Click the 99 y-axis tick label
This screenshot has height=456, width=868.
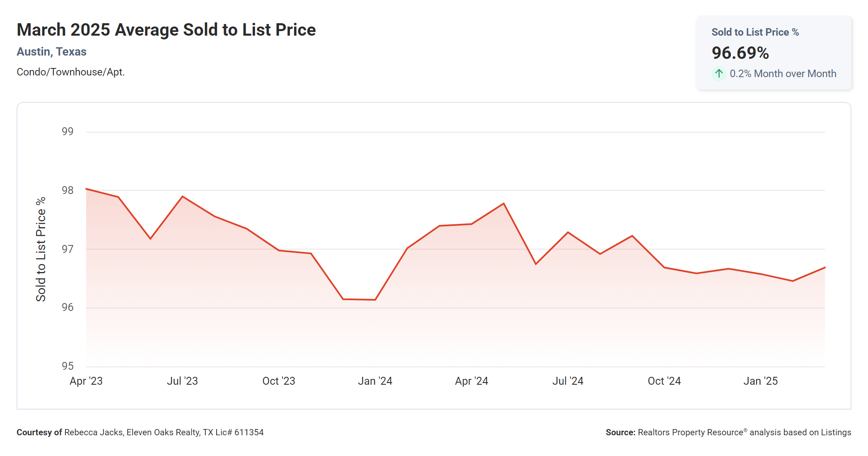tap(68, 131)
